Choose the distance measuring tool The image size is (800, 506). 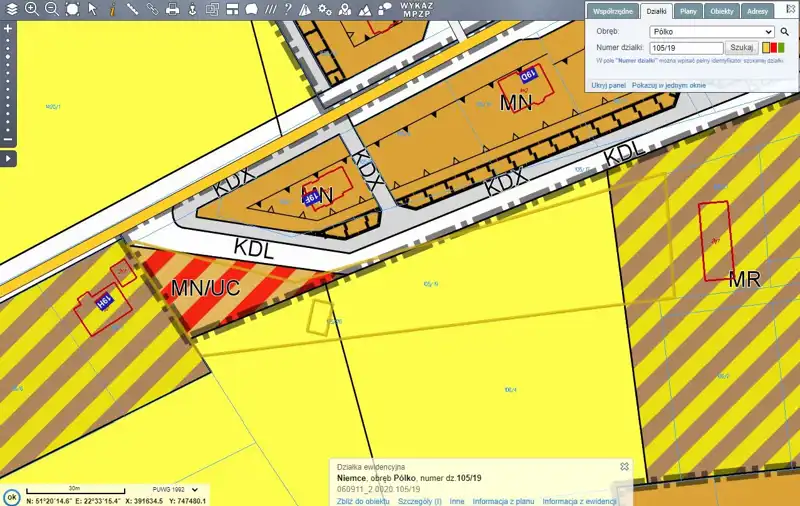pyautogui.click(x=132, y=9)
